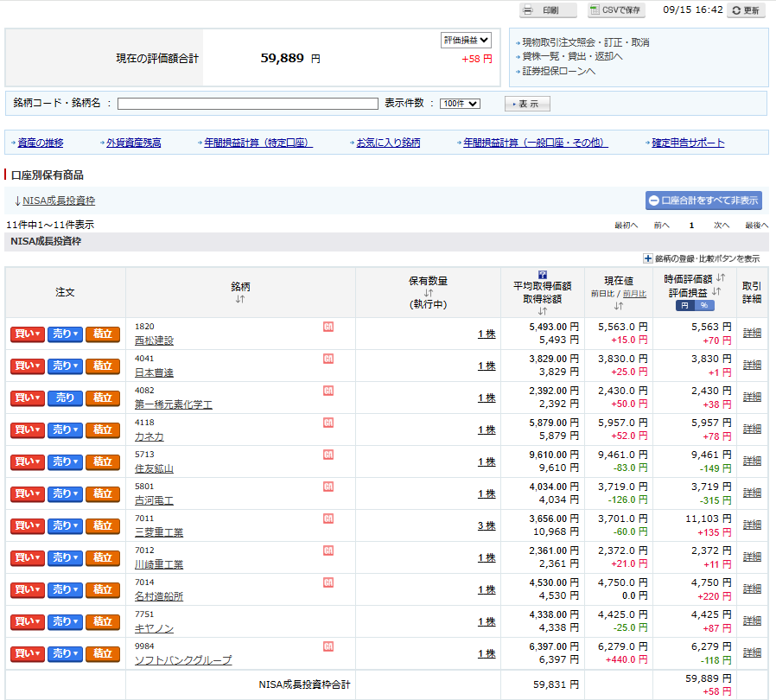Jump to NISA成長投資枠 anchor link
Image resolution: width=776 pixels, height=700 pixels.
click(x=59, y=200)
